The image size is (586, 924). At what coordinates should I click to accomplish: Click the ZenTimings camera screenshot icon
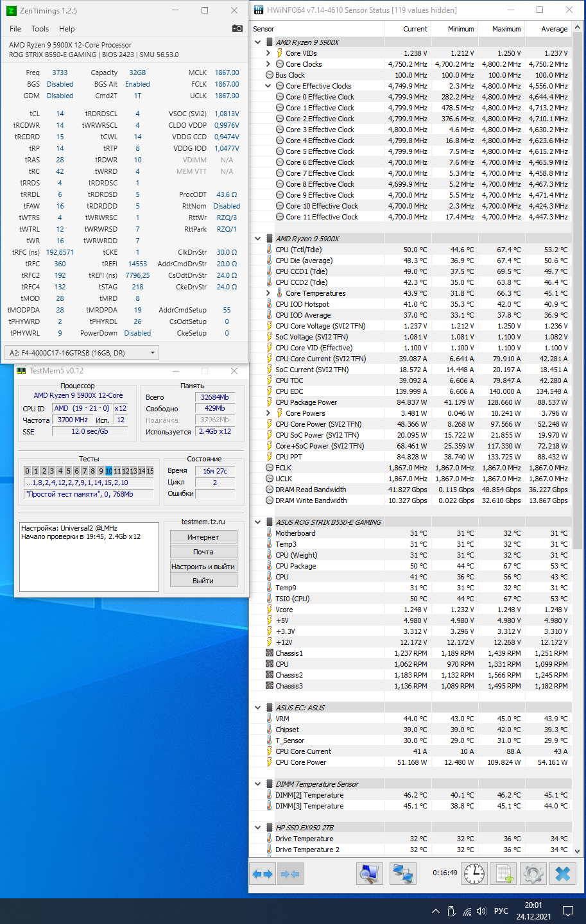pos(237,28)
